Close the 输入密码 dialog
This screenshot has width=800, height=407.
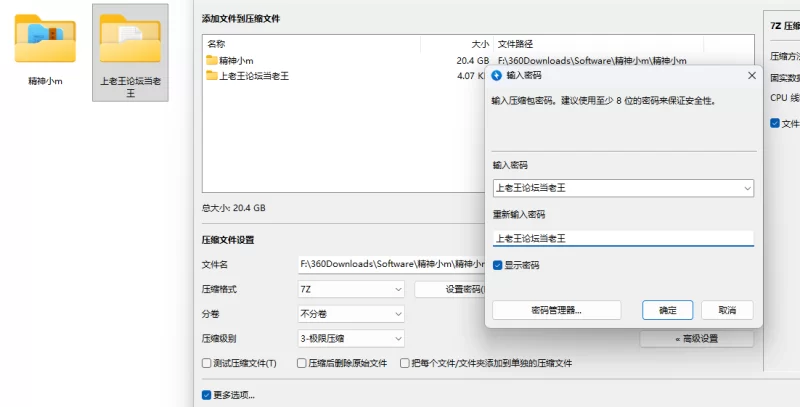(x=752, y=75)
